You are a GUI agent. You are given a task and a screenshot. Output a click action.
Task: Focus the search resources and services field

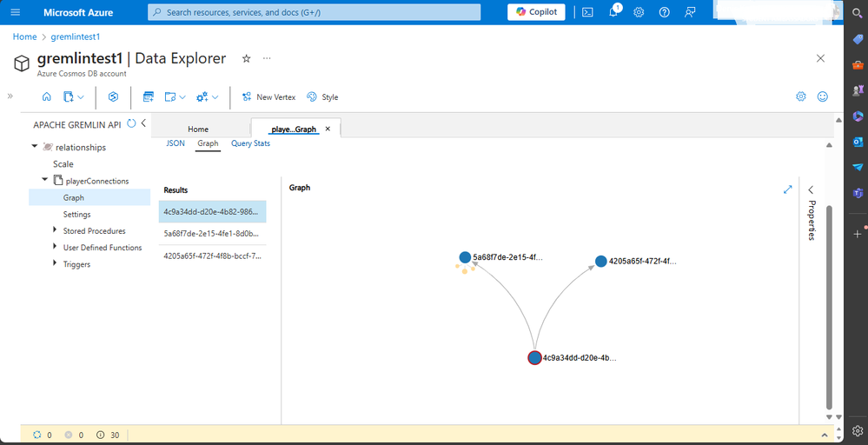click(314, 12)
